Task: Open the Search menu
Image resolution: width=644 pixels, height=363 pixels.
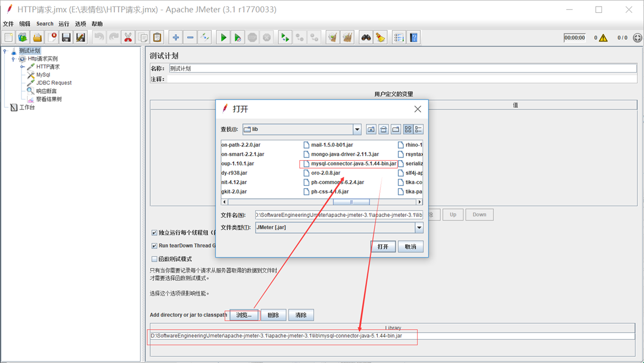Action: (45, 24)
